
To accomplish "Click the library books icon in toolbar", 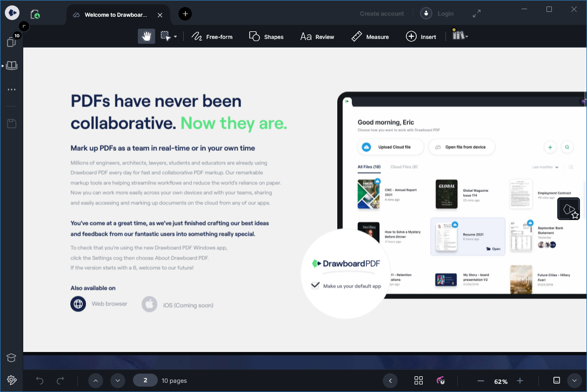I will pyautogui.click(x=458, y=36).
